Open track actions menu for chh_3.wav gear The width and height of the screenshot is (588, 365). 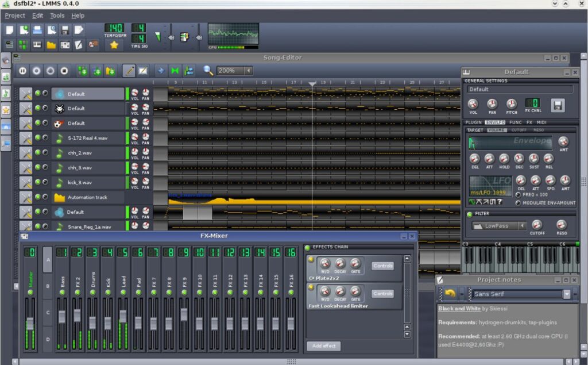26,167
